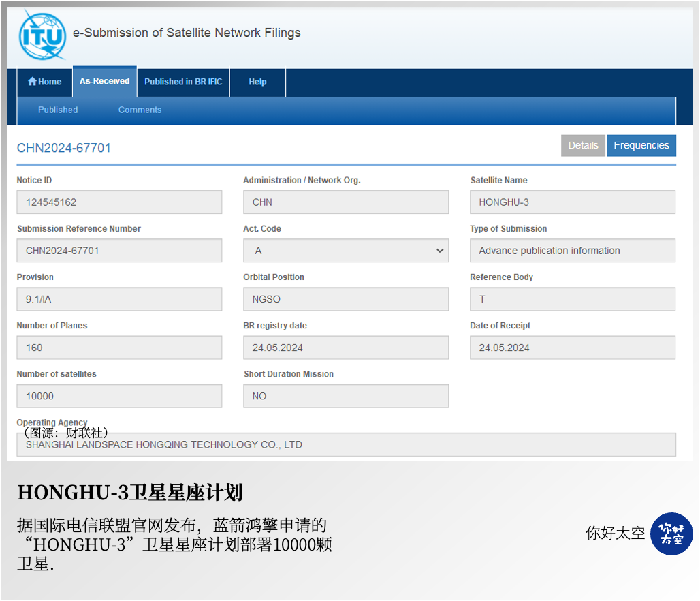Open the Act. Code dropdown
Viewport: 700px width, 601px height.
coord(346,251)
